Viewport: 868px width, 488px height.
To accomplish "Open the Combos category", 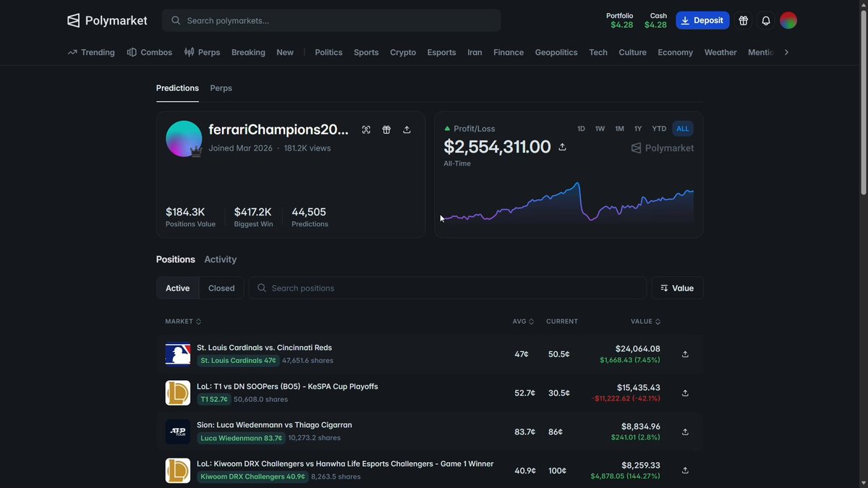I will tap(150, 52).
